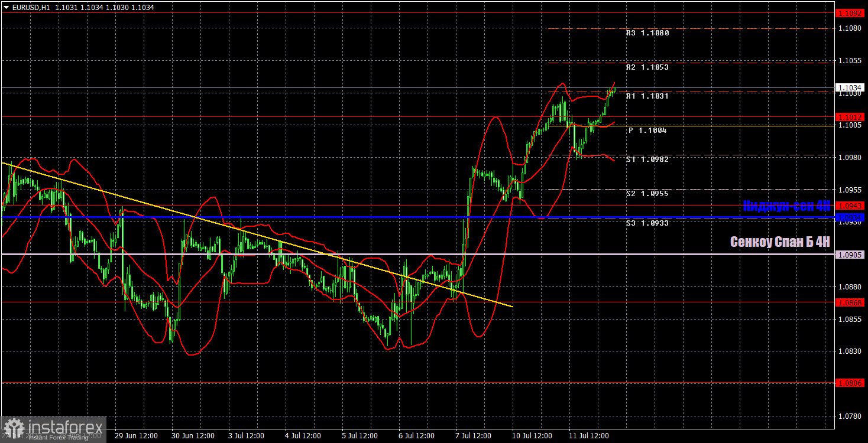Click the 1.1055 value on price axis
The width and height of the screenshot is (868, 443).
point(850,61)
